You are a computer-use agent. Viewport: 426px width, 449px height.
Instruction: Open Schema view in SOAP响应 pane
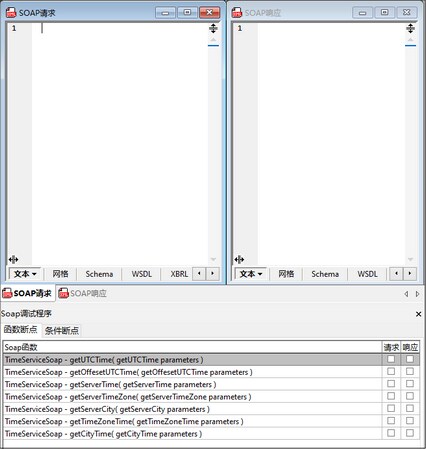tap(325, 274)
